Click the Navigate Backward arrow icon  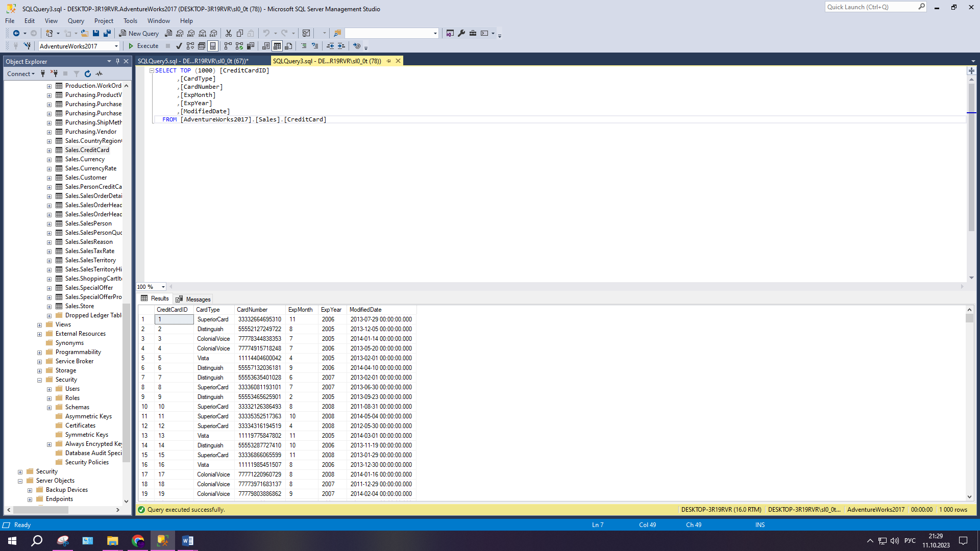coord(16,33)
